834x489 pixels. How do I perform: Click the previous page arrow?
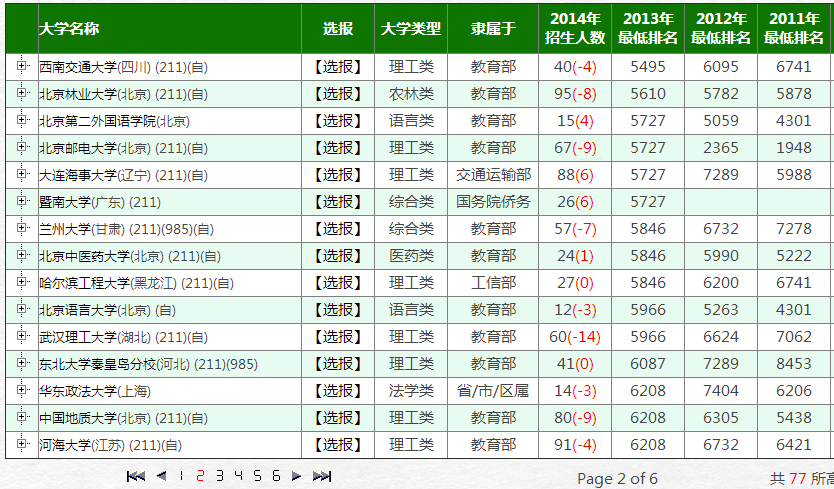coord(161,476)
